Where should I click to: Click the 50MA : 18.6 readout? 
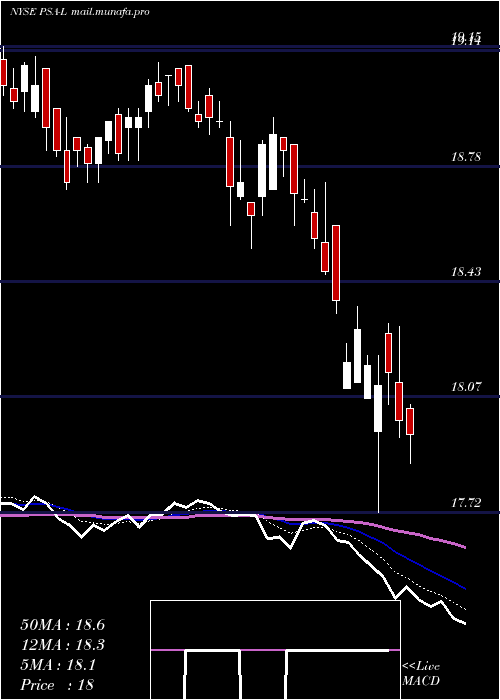[x=62, y=625]
